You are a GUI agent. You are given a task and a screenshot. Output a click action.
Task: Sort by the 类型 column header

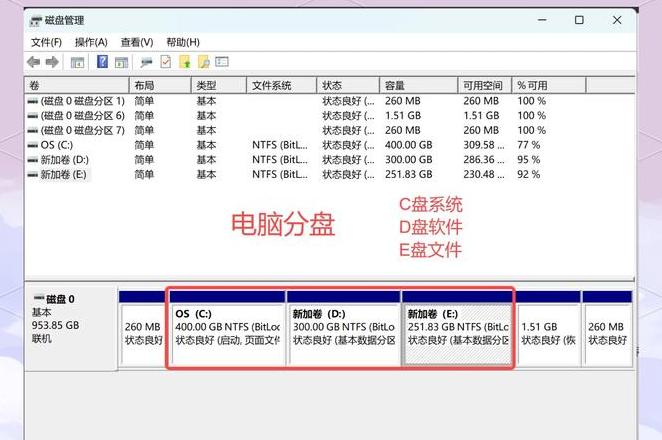[x=219, y=85]
